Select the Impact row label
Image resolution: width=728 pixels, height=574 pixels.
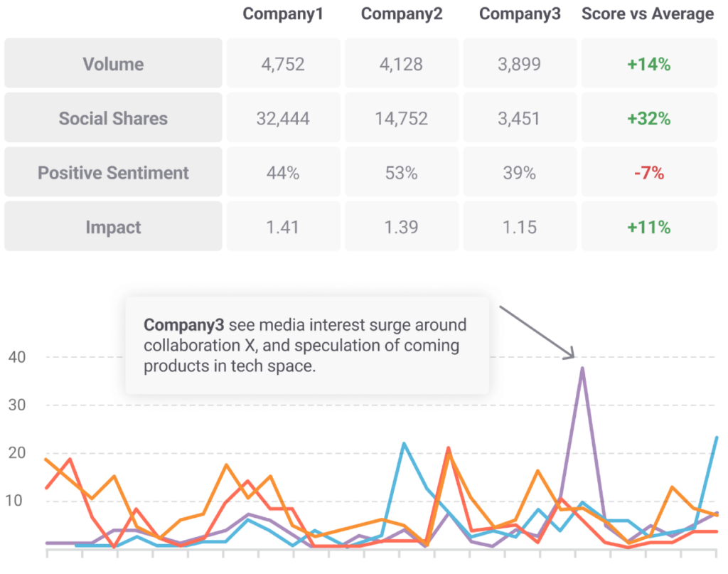[113, 228]
